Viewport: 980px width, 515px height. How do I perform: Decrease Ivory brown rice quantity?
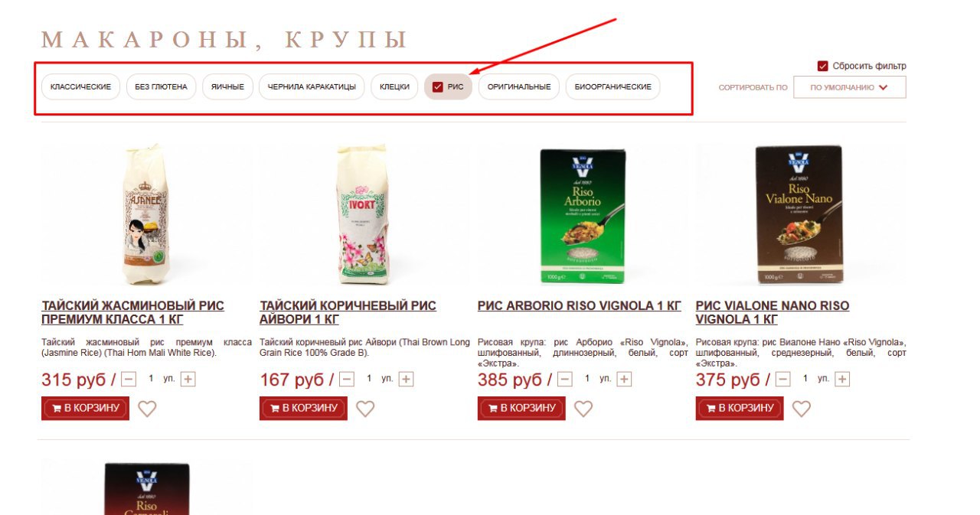tap(347, 379)
